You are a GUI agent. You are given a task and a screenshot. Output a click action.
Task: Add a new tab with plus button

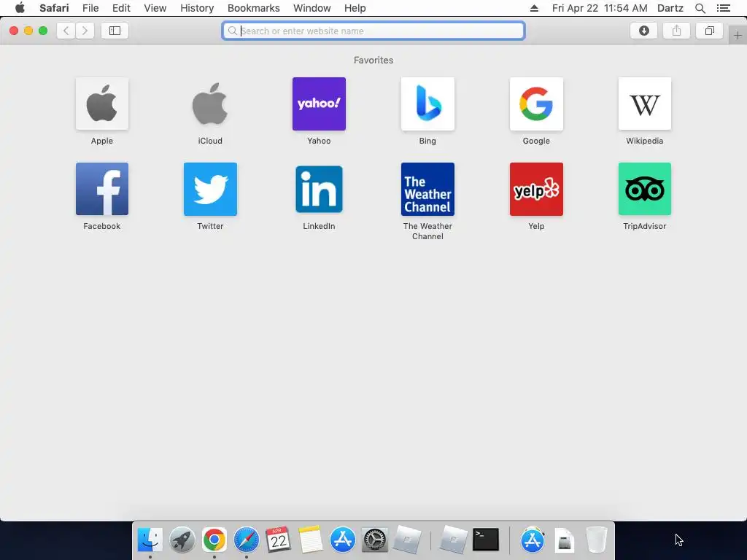click(738, 36)
